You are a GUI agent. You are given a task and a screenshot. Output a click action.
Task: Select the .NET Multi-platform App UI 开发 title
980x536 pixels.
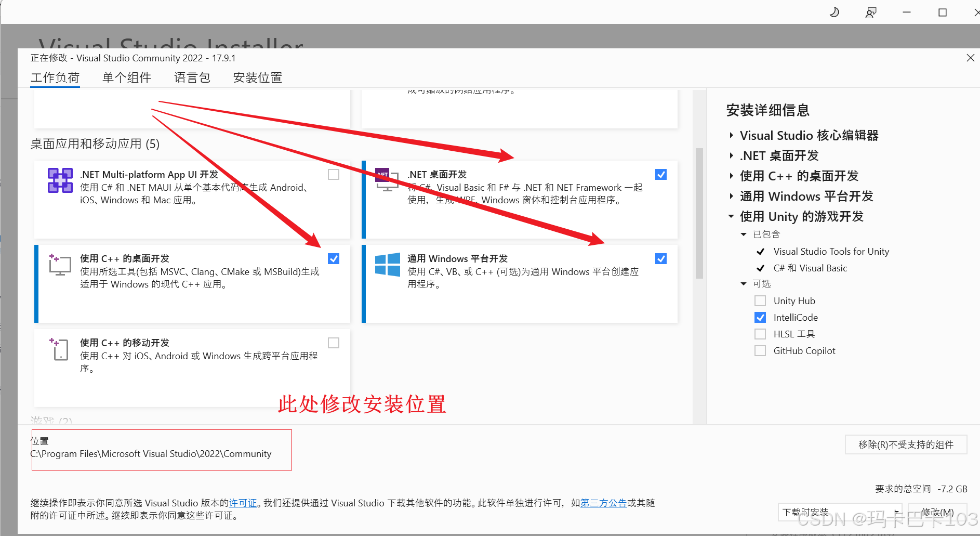[149, 175]
